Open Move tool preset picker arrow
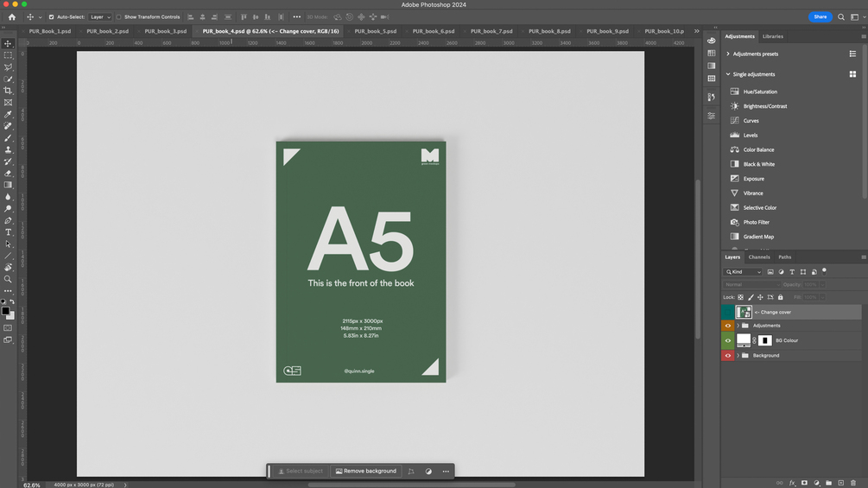This screenshot has width=868, height=488. coord(40,17)
